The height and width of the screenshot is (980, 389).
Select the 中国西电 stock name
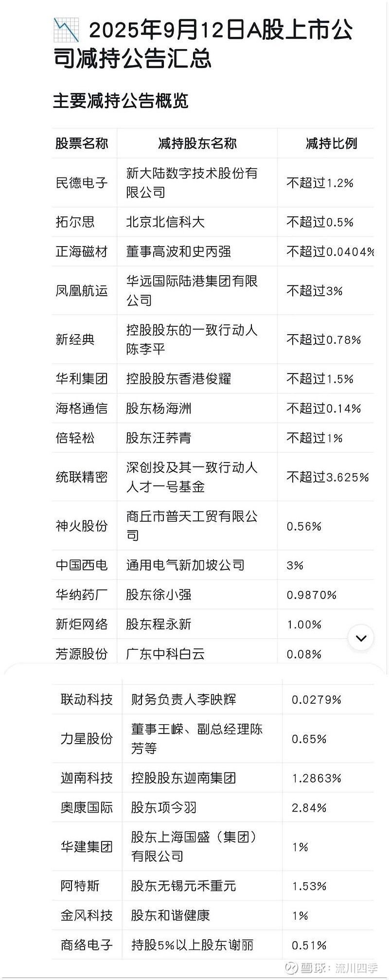(x=82, y=565)
